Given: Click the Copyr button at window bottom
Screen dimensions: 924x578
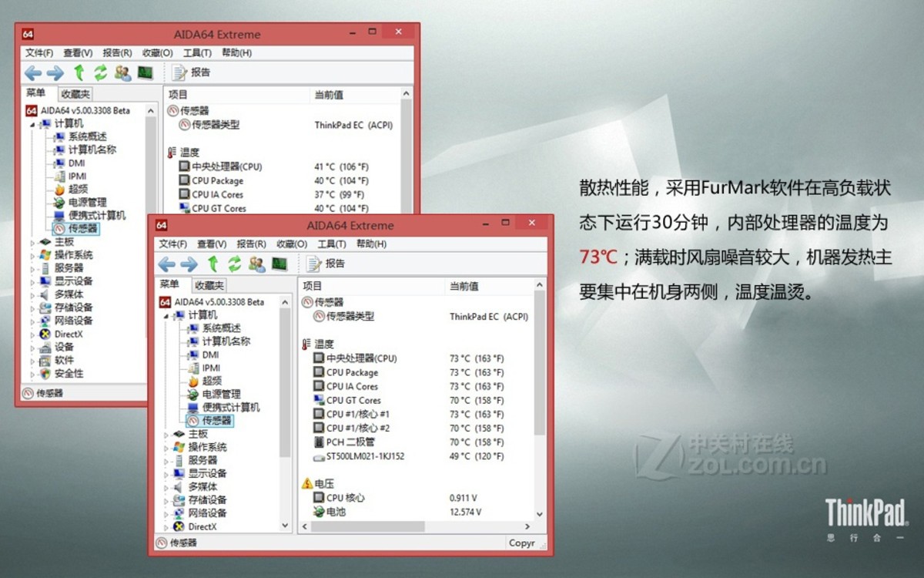Looking at the screenshot, I should coord(524,543).
